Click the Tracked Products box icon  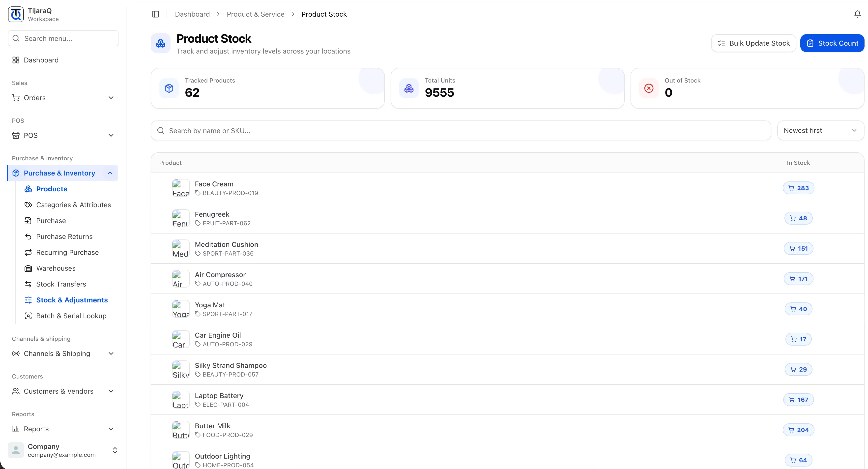point(169,88)
